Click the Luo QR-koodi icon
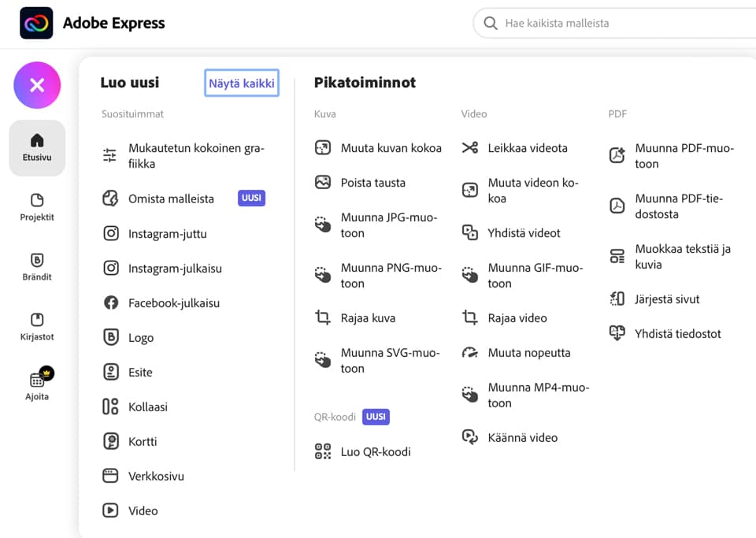The image size is (756, 538). 323,451
